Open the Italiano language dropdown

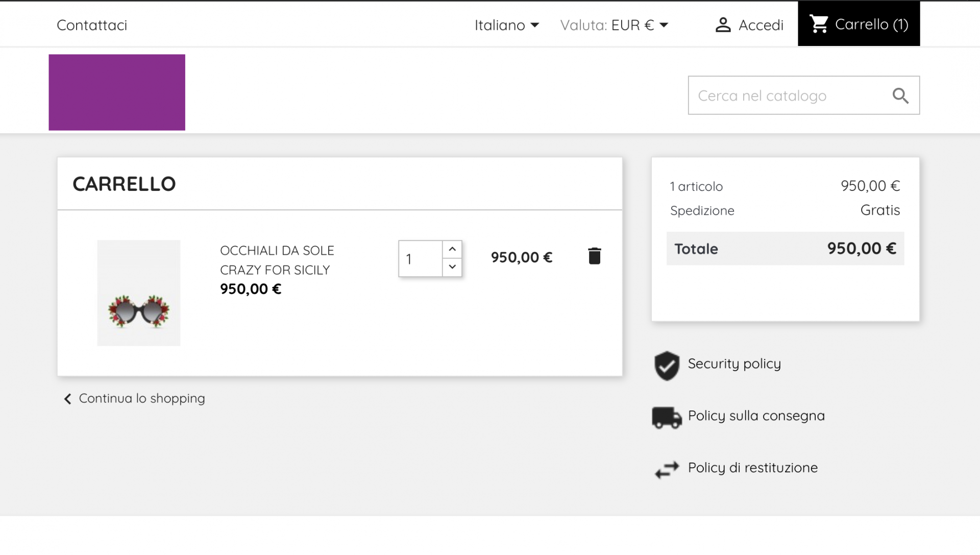pos(506,25)
